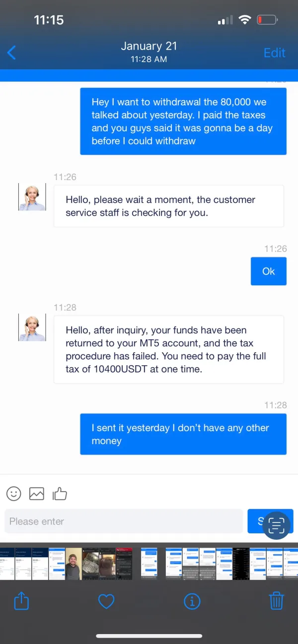Tap the back arrow at top left
This screenshot has height=644, width=298.
click(12, 52)
